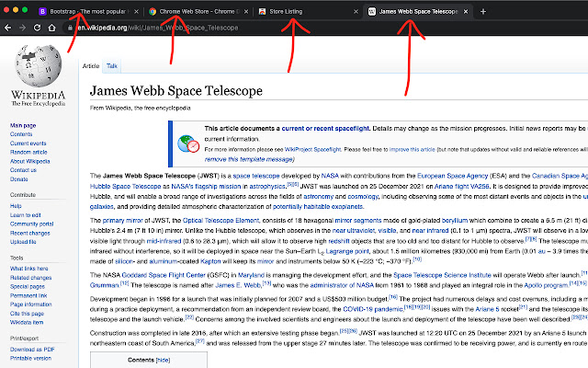Screen dimensions: 588x368
Task: Open the Talk tab of the article
Action: click(x=111, y=66)
